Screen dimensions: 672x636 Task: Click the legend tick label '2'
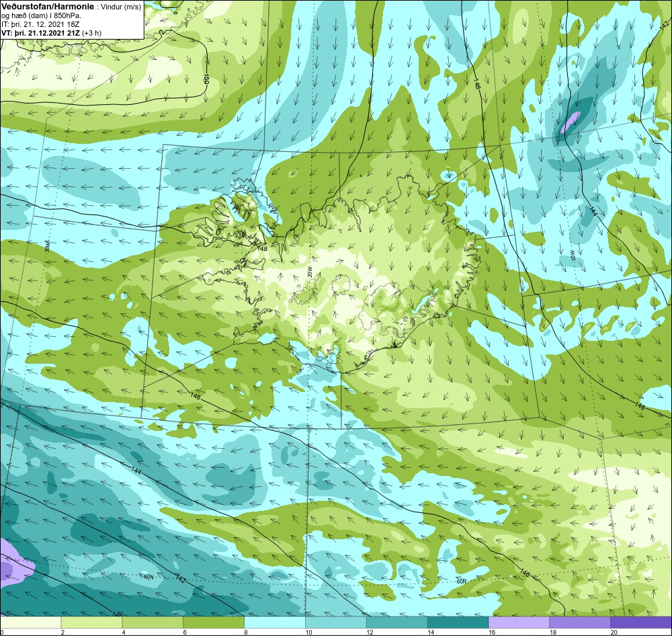[62, 632]
